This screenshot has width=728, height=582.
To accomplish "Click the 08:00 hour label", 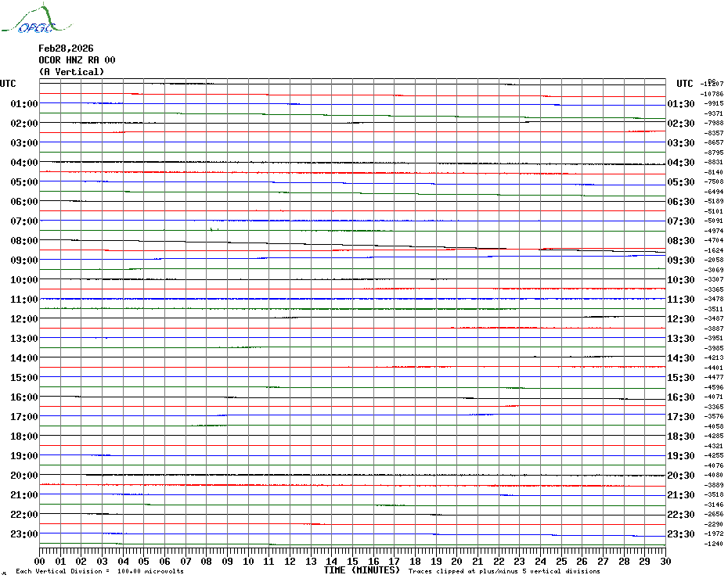I will (24, 240).
